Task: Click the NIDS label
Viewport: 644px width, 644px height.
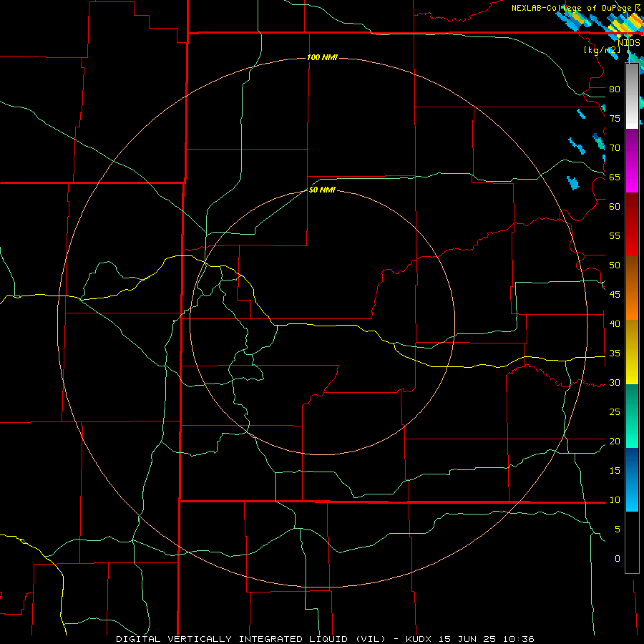Action: (x=629, y=42)
